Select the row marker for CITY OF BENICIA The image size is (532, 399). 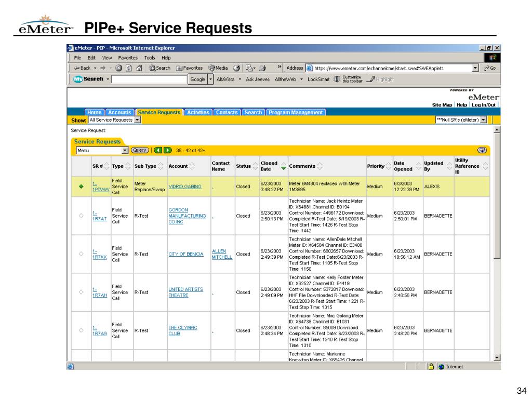click(x=81, y=254)
